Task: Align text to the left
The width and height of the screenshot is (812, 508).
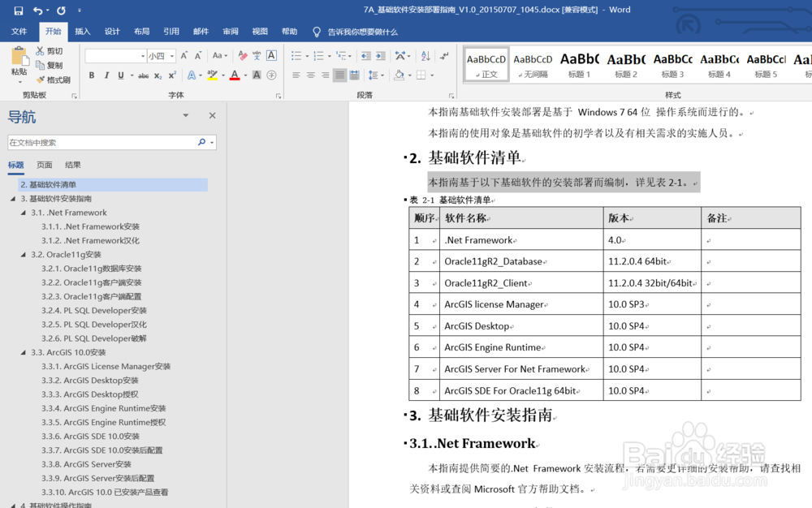Action: [296, 75]
